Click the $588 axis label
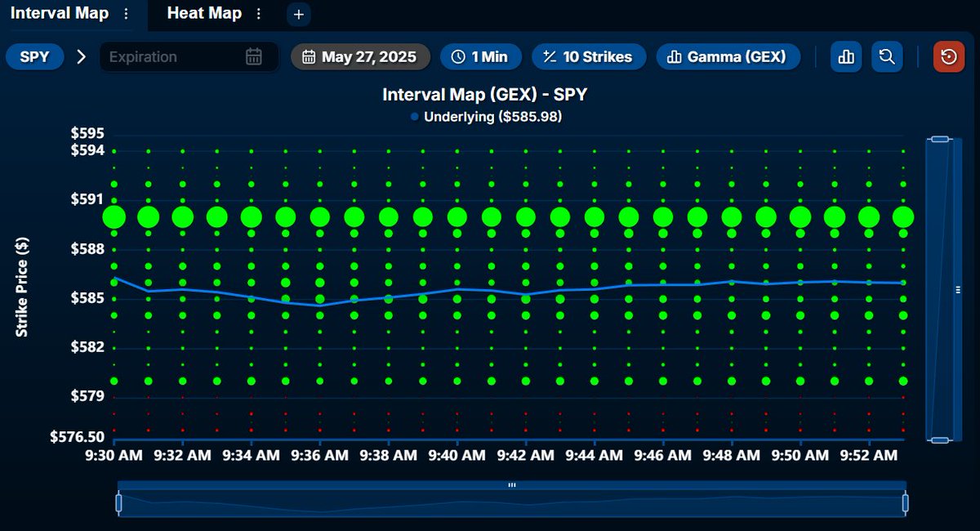This screenshot has width=980, height=531. [x=87, y=249]
